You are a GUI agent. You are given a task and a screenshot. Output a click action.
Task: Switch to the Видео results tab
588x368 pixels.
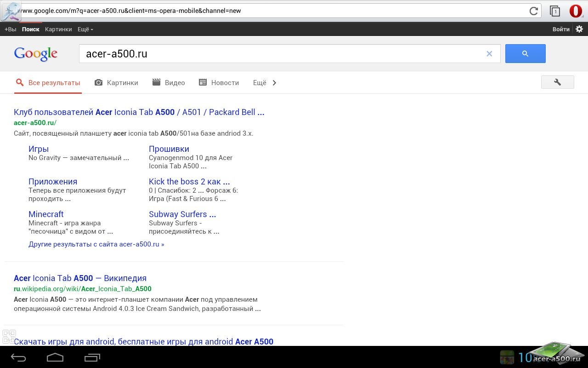(x=169, y=83)
